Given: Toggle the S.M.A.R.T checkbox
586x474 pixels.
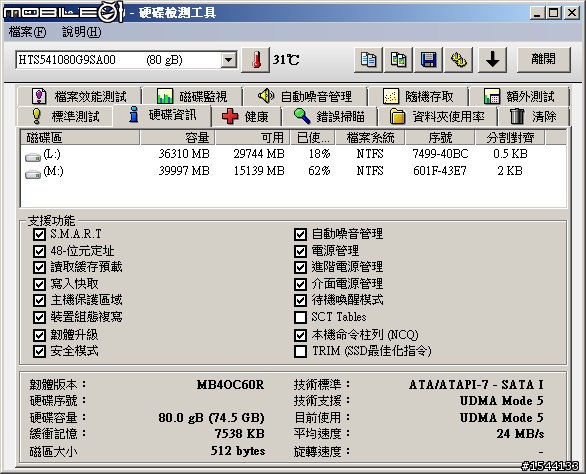Looking at the screenshot, I should 39,234.
